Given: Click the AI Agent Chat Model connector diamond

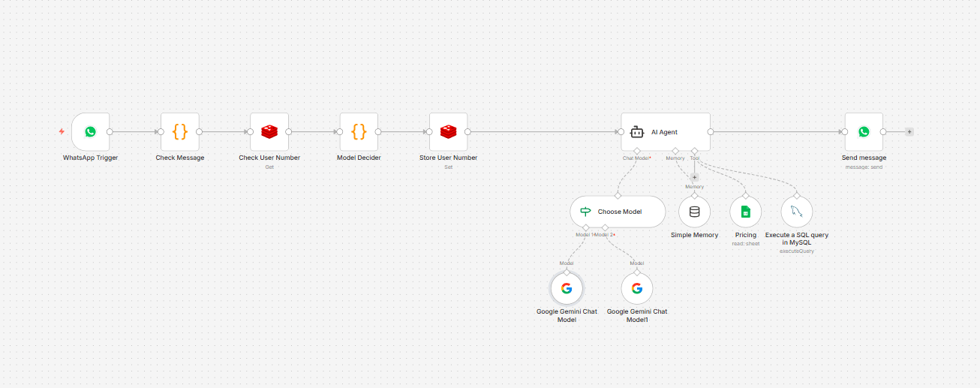Looking at the screenshot, I should point(637,151).
